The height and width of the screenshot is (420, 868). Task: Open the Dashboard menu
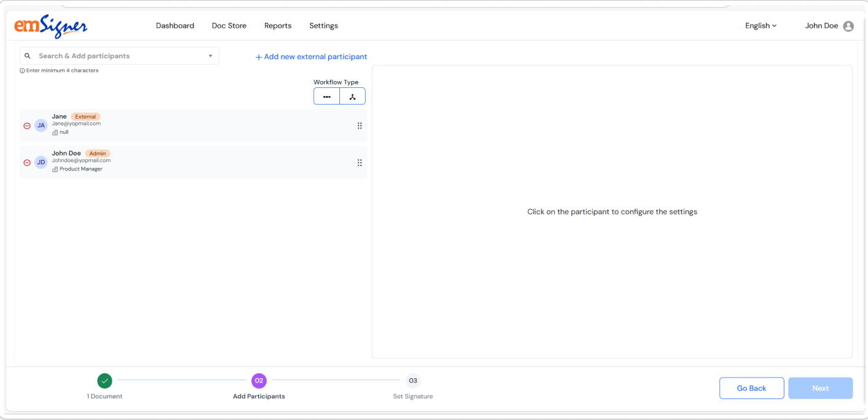175,26
